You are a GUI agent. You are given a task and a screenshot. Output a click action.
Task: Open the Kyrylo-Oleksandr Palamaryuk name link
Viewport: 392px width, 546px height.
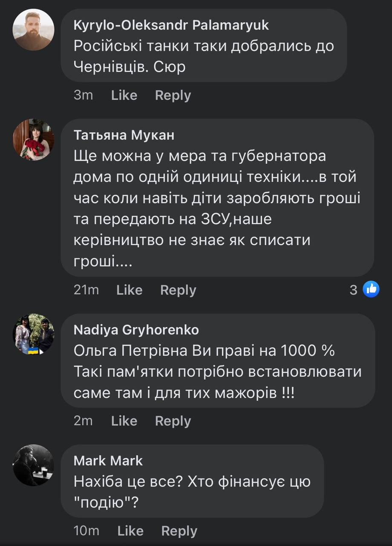coord(171,25)
